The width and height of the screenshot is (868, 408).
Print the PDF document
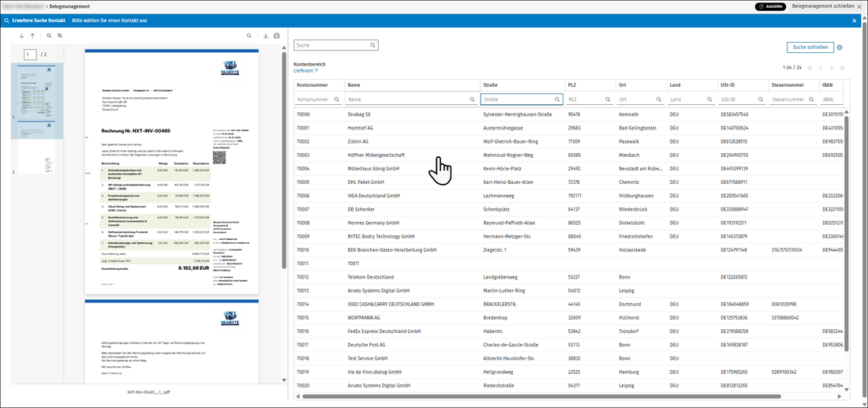point(277,36)
